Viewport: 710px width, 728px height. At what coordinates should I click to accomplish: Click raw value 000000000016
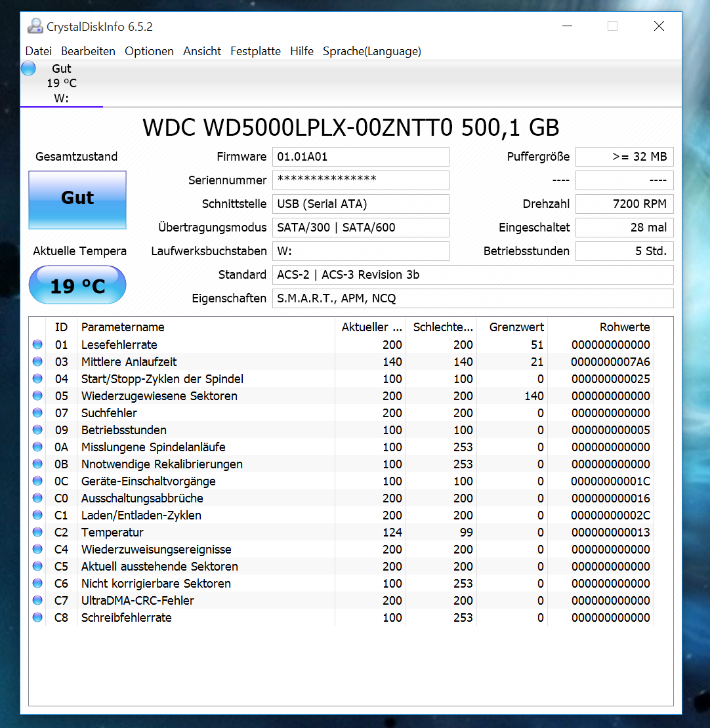pyautogui.click(x=610, y=498)
